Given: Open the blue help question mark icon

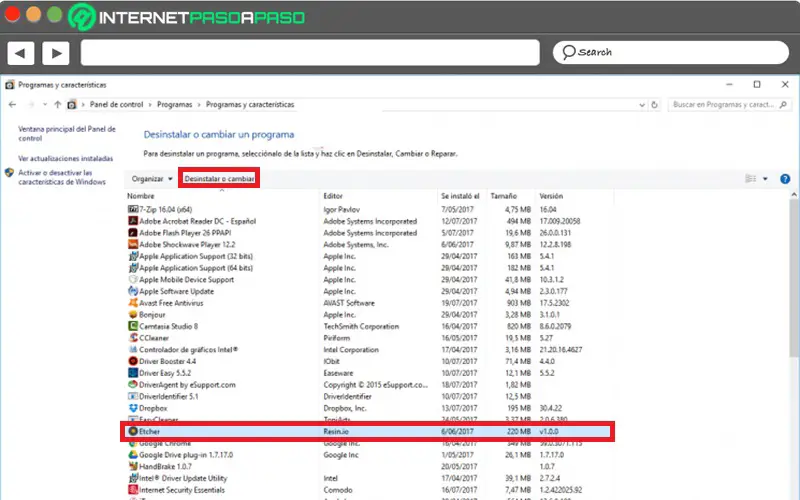Looking at the screenshot, I should point(785,178).
